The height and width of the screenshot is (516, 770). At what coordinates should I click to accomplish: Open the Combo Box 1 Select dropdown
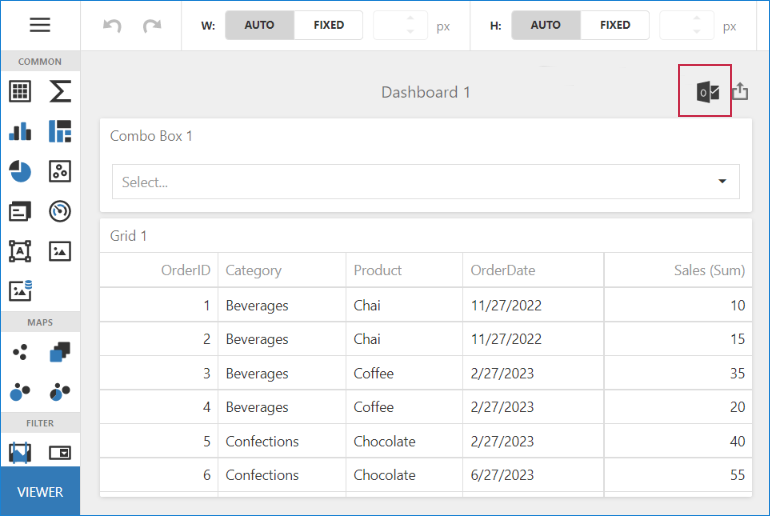tap(426, 182)
